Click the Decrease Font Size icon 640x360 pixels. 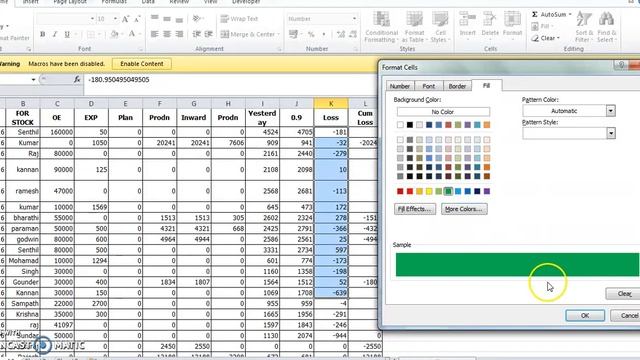[x=137, y=19]
